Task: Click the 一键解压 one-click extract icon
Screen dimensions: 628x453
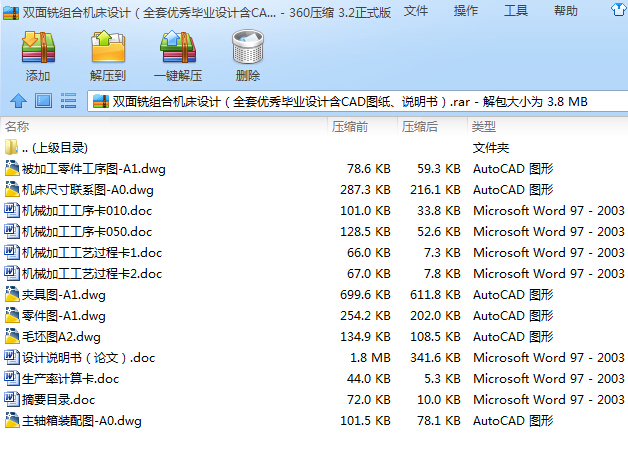Action: [x=178, y=47]
